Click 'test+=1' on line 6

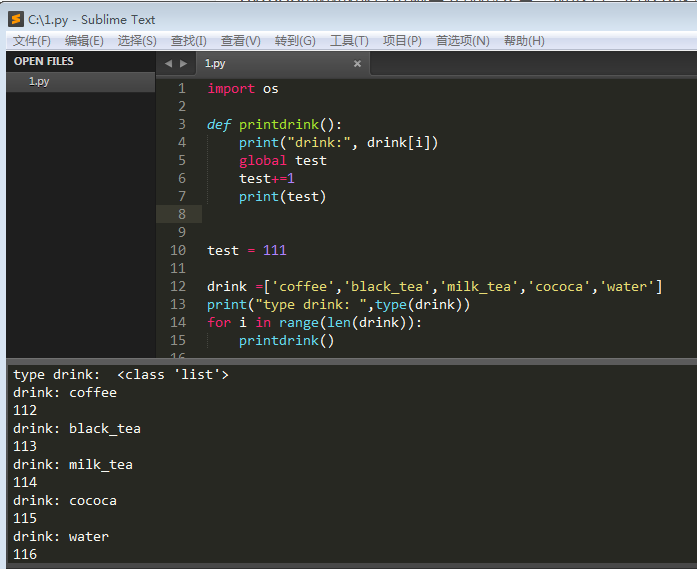pos(267,178)
